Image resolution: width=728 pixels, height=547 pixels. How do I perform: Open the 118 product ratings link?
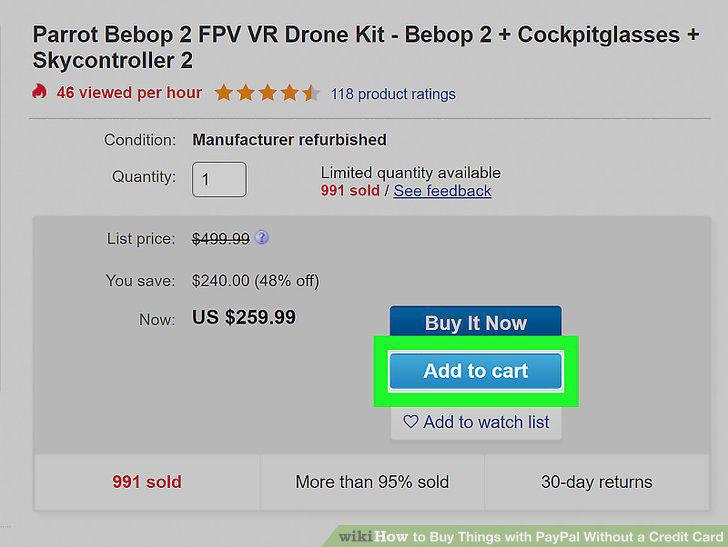coord(393,94)
